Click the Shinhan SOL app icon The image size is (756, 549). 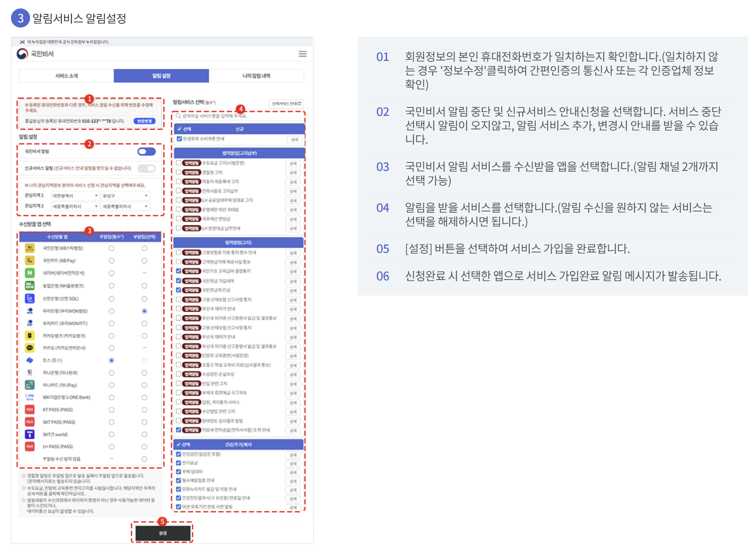pyautogui.click(x=30, y=298)
